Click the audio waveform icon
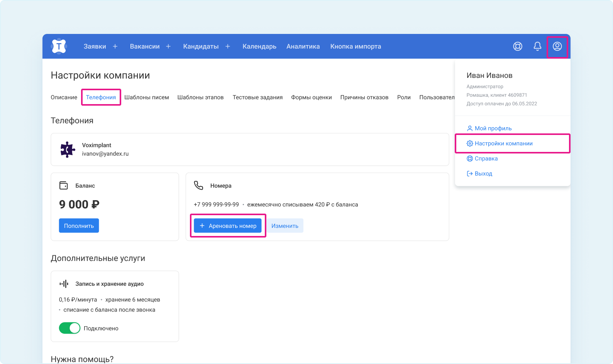 64,284
